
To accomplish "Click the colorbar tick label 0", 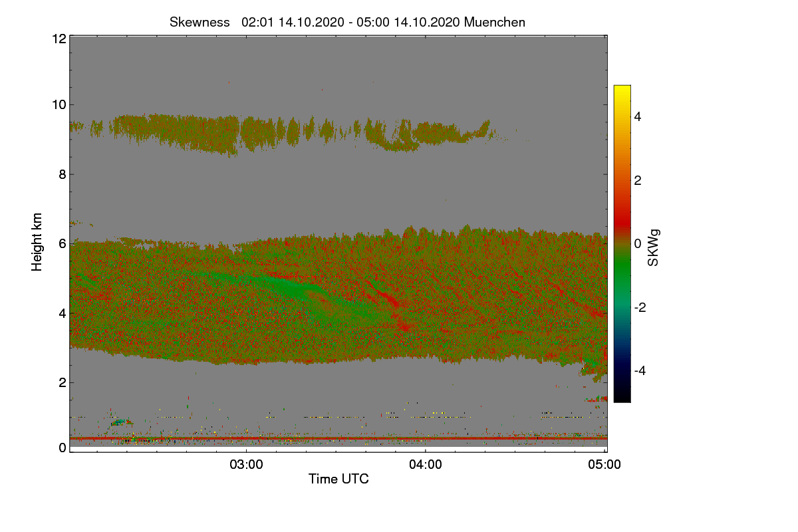I will 638,243.
